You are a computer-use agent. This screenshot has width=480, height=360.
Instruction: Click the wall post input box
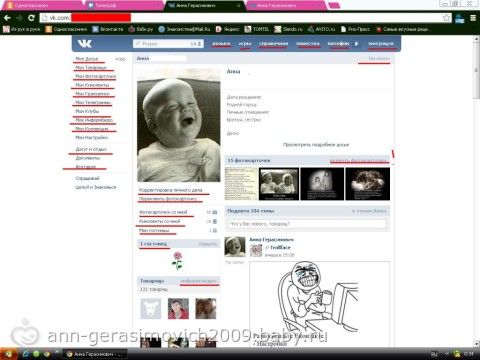307,224
